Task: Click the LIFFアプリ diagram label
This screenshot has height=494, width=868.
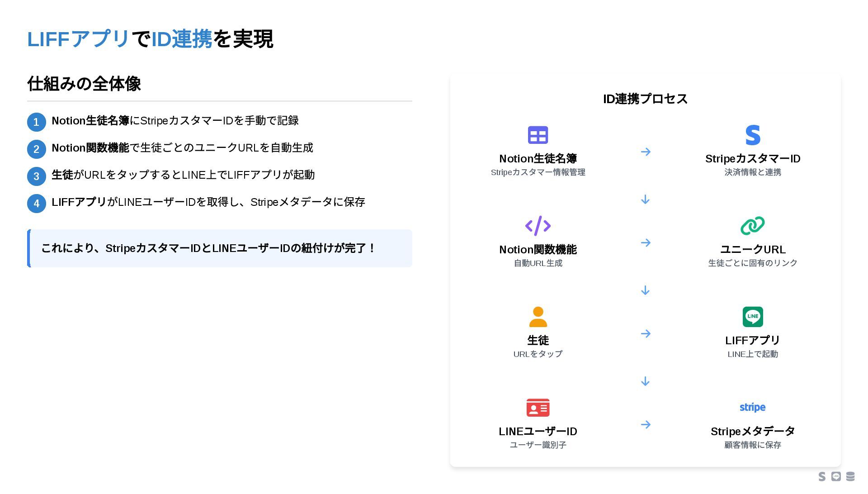Action: (x=753, y=341)
